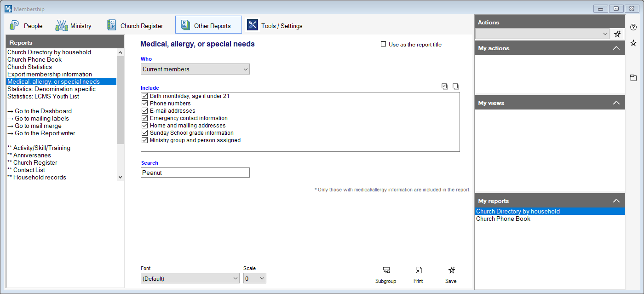Screen dimensions: 644x294
Task: Click the add-favorite star beside Actions dropdown
Action: [617, 34]
